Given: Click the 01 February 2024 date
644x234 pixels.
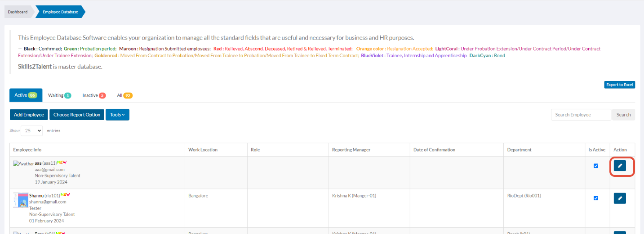Looking at the screenshot, I should 47,220.
